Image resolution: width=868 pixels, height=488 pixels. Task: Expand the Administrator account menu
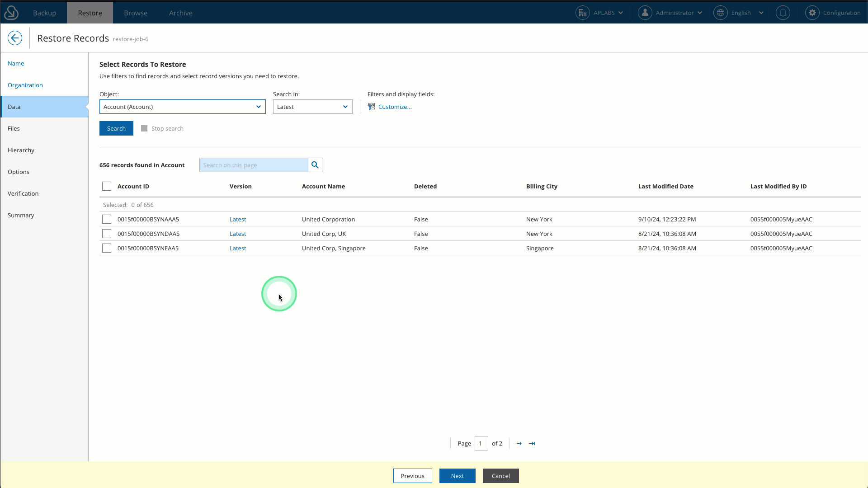click(x=700, y=13)
